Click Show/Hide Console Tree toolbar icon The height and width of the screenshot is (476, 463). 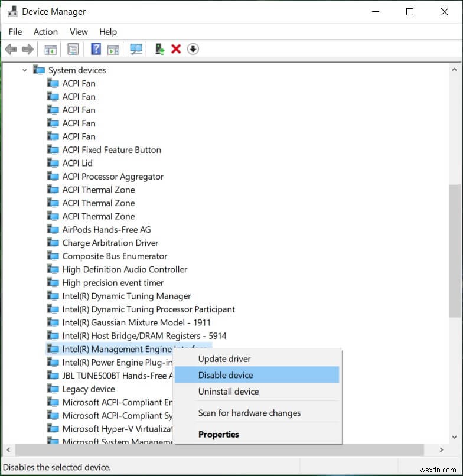[50, 49]
